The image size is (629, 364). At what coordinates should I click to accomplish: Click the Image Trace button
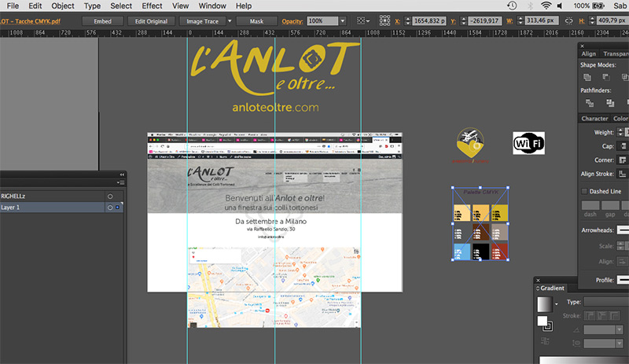(202, 21)
